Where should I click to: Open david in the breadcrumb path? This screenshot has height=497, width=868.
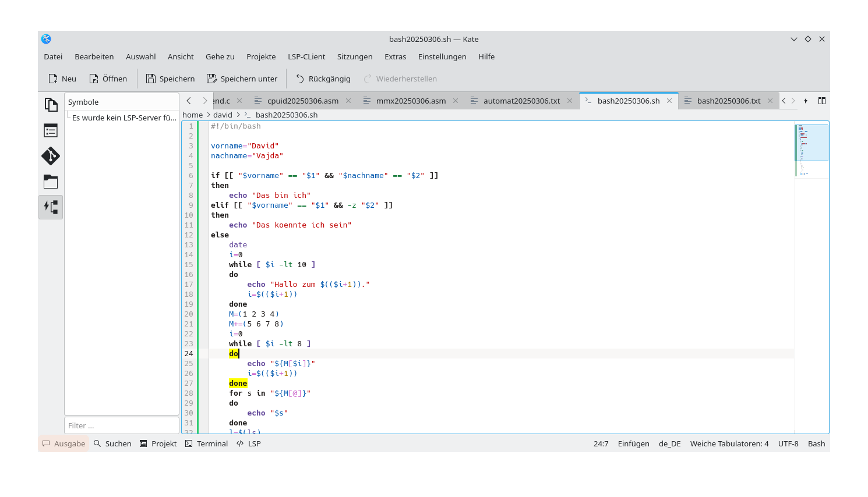223,115
